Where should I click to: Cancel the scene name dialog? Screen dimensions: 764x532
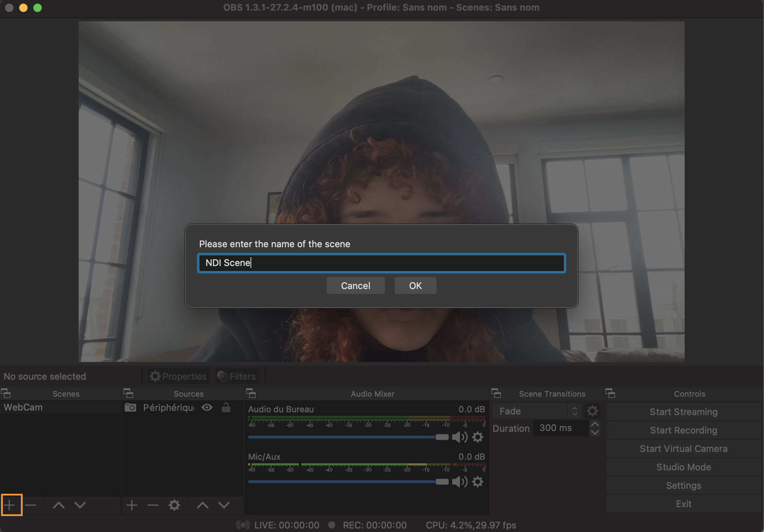[355, 286]
